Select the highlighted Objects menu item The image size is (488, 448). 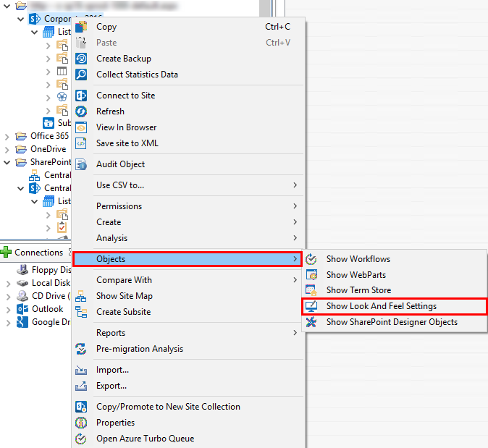pos(188,259)
